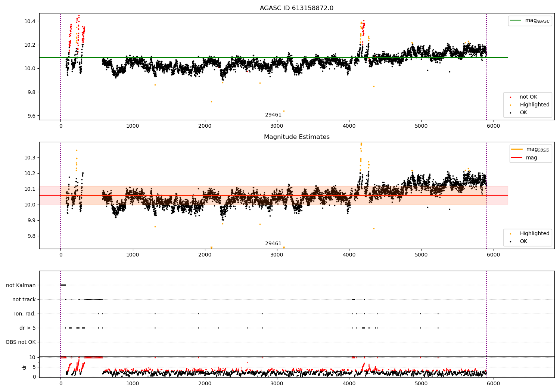The image size is (560, 392).
Task: Click the 'Ion. rad.' row label
Action: 25,314
